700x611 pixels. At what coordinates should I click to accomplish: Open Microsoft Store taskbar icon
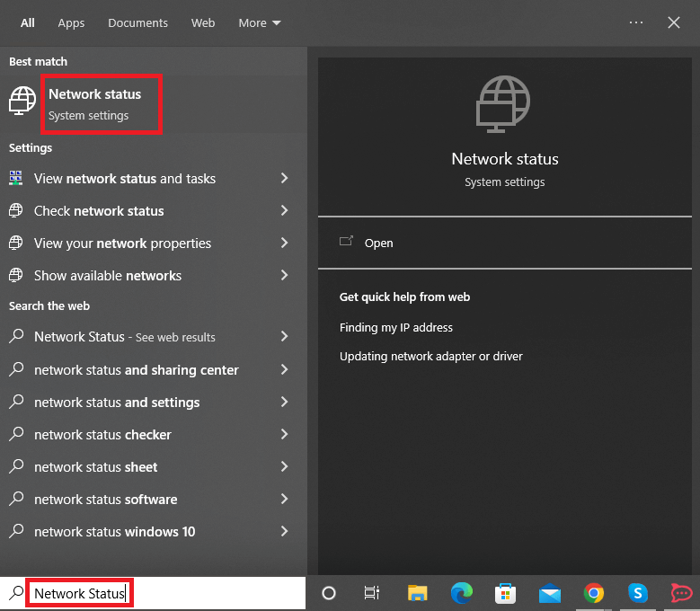tap(506, 593)
